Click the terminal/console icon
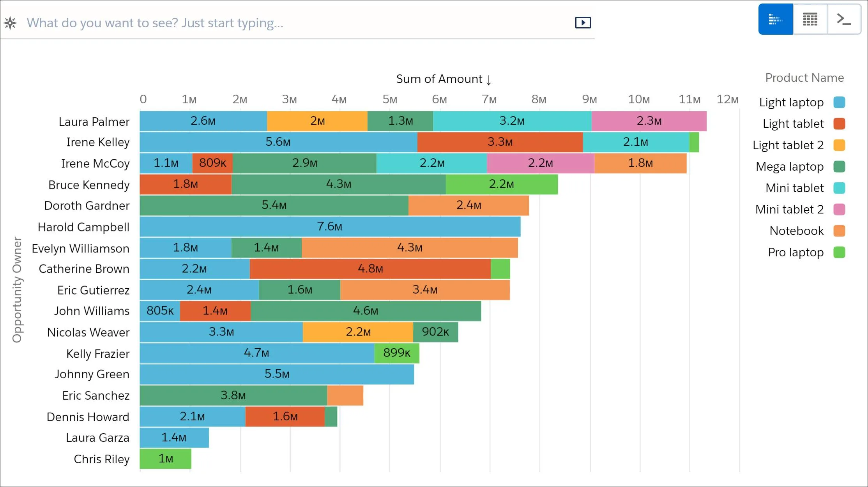 point(843,19)
